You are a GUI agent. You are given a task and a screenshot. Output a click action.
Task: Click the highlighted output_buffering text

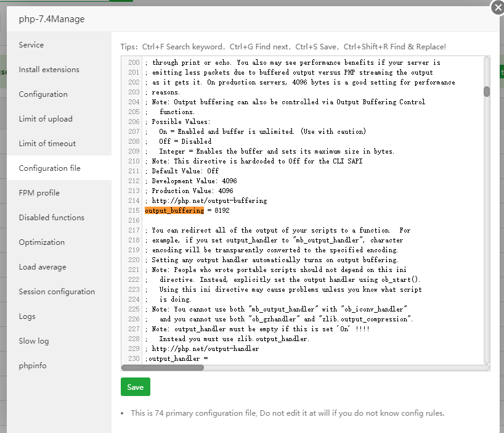click(x=174, y=211)
